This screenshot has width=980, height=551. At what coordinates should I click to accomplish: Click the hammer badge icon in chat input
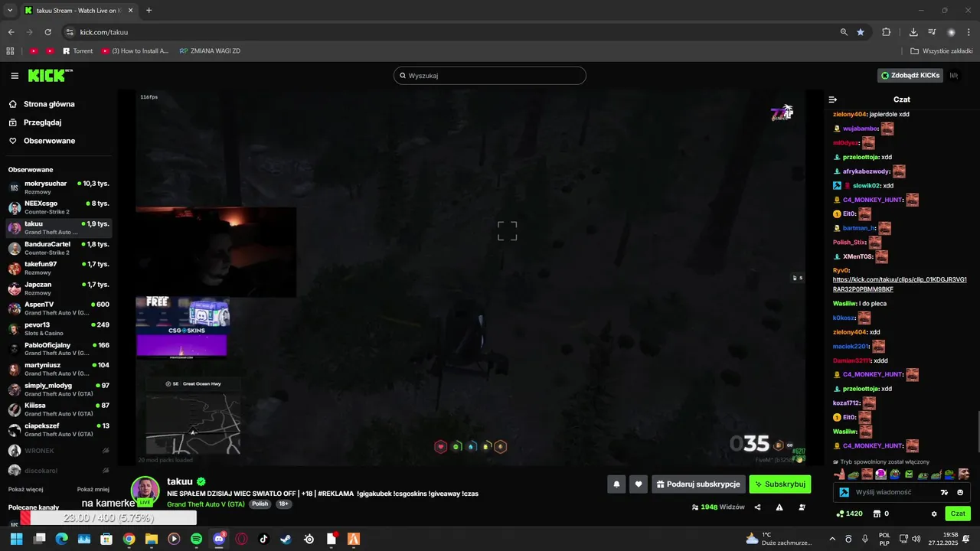[844, 492]
